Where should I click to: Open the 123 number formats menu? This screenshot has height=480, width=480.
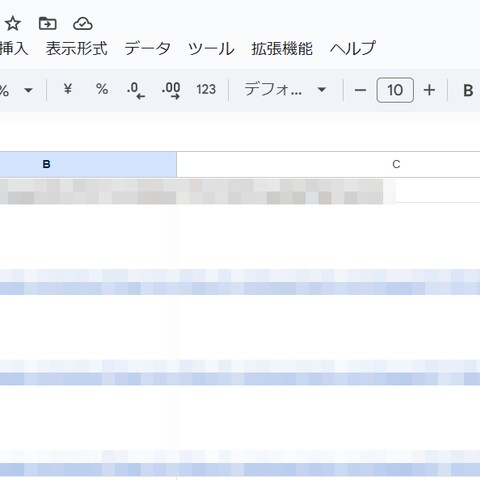click(x=206, y=89)
